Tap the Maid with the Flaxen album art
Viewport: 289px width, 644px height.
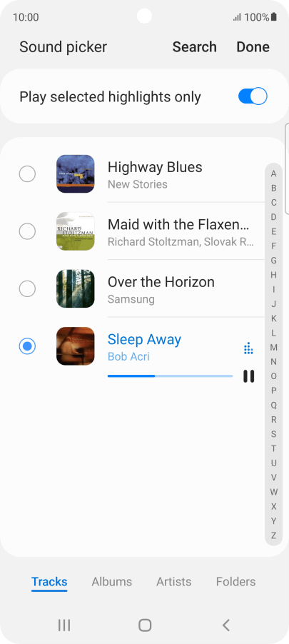(x=75, y=231)
